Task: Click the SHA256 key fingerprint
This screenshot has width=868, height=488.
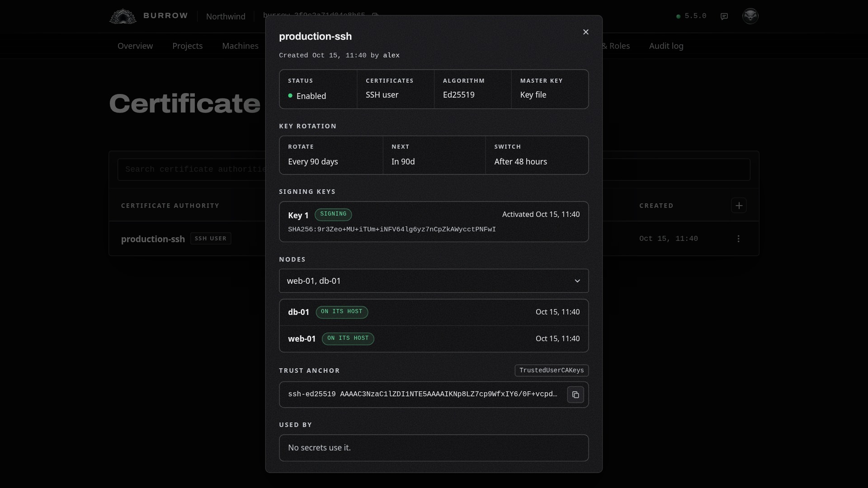Action: pyautogui.click(x=392, y=230)
